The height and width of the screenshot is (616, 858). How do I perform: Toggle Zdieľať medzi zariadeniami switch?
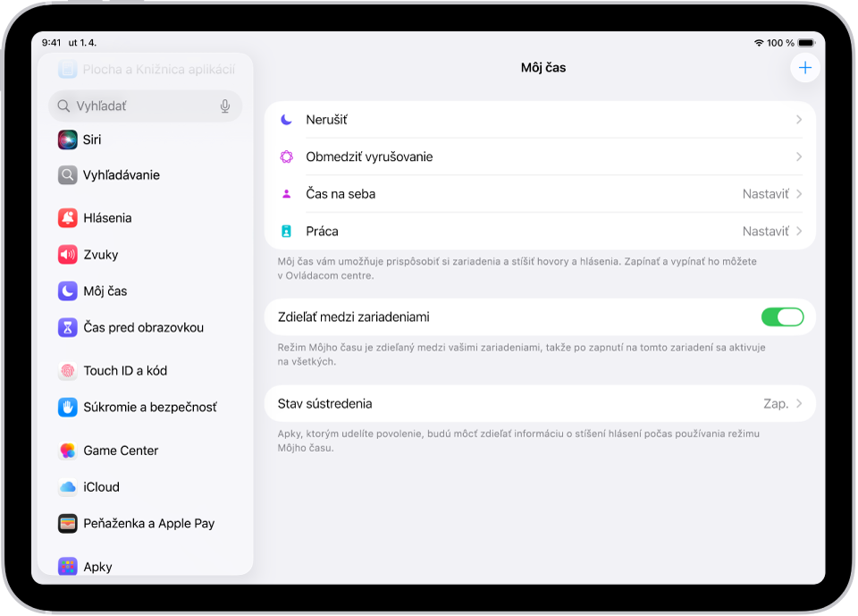coord(783,317)
